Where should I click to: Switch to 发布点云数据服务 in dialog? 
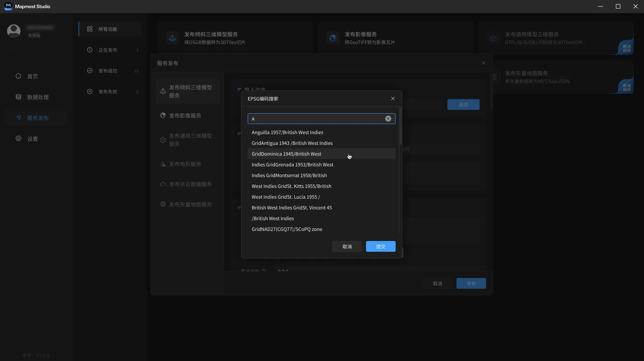(x=188, y=184)
